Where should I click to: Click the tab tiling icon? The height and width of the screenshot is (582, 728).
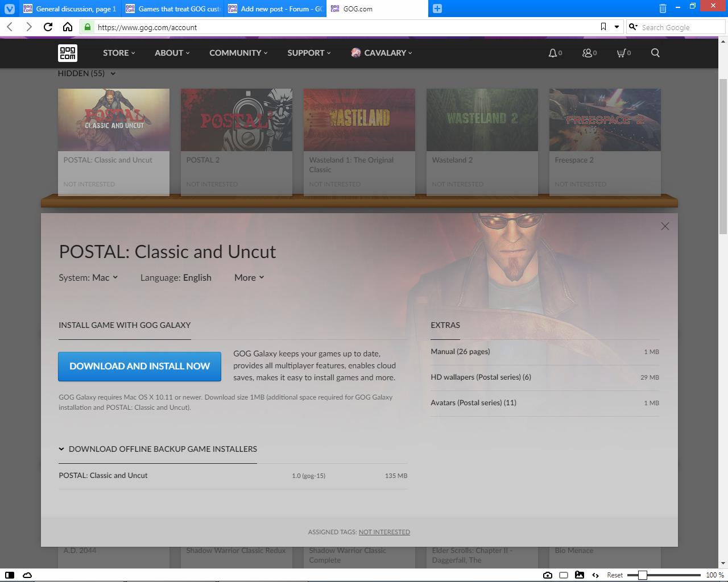(x=564, y=575)
